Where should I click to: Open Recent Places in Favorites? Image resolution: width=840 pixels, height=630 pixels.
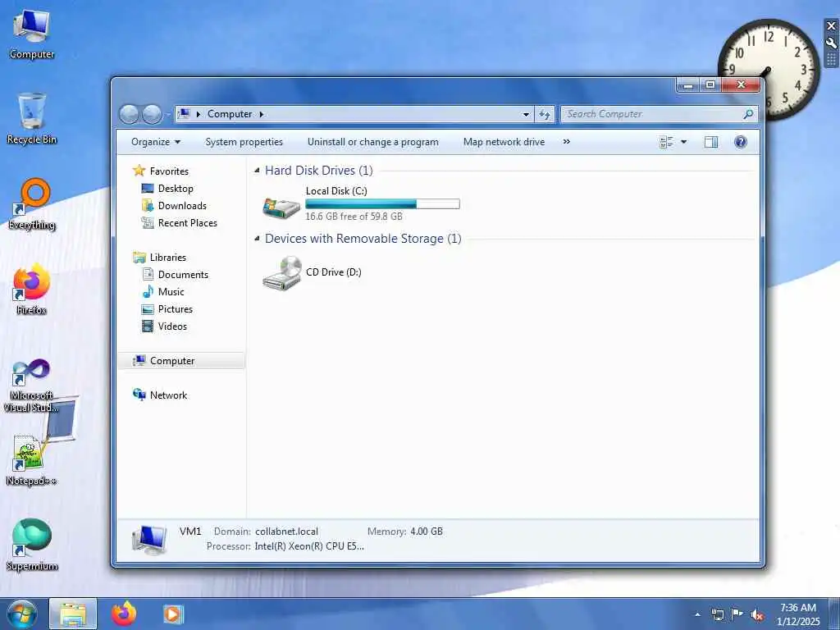point(188,223)
